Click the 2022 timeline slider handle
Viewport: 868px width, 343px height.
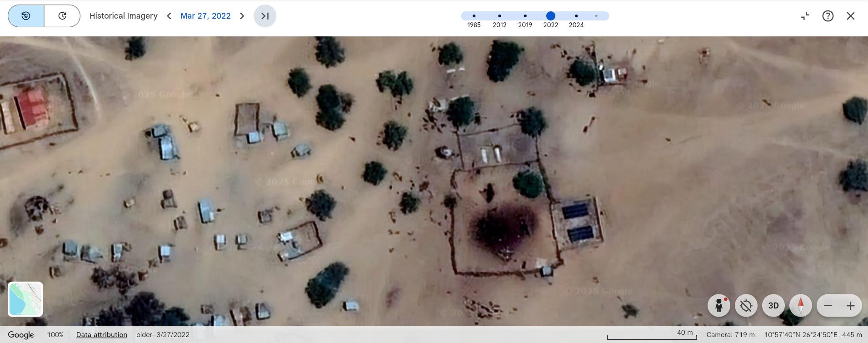point(550,16)
